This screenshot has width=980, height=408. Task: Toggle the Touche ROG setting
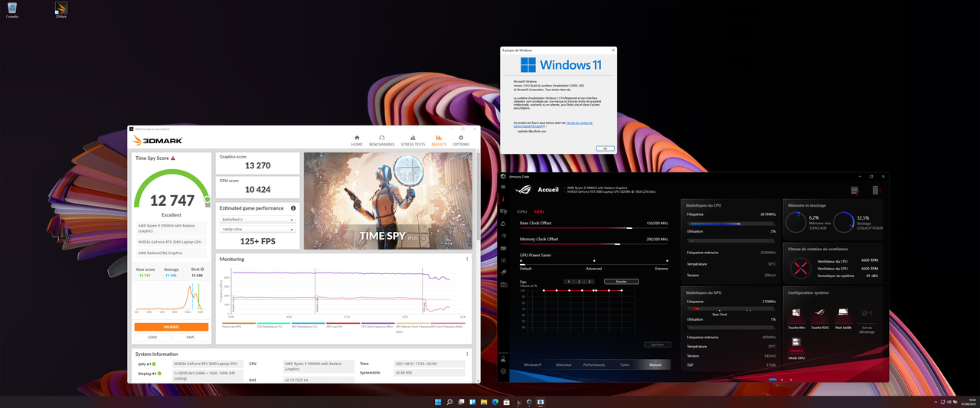pyautogui.click(x=819, y=318)
